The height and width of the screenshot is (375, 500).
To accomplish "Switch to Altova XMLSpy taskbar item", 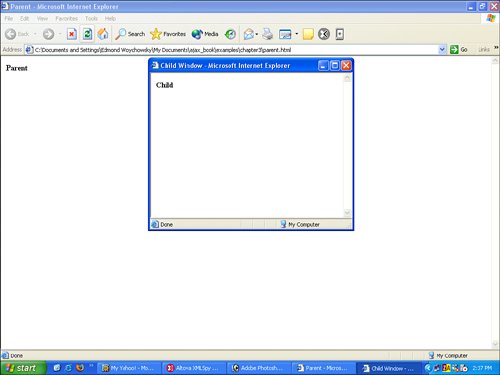I will [193, 368].
